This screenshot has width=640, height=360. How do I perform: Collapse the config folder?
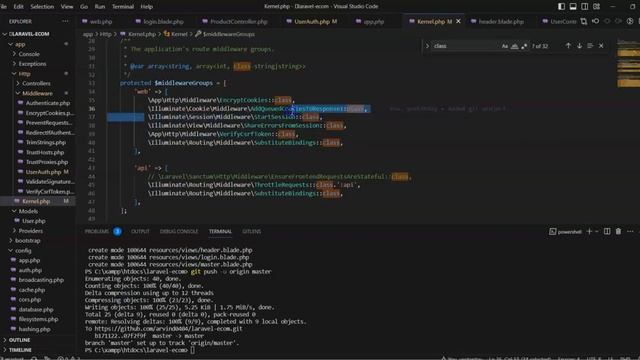point(23,251)
